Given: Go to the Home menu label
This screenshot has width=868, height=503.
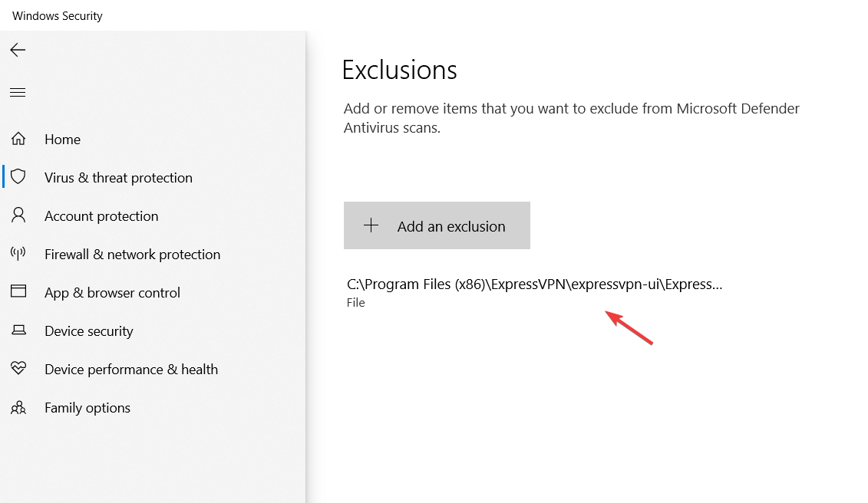Looking at the screenshot, I should [62, 140].
